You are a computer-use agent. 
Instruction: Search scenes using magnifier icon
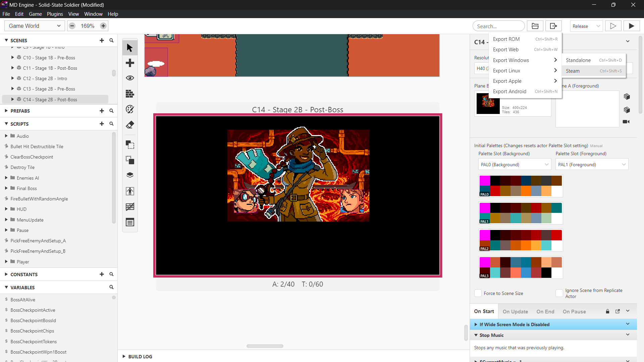click(x=111, y=40)
